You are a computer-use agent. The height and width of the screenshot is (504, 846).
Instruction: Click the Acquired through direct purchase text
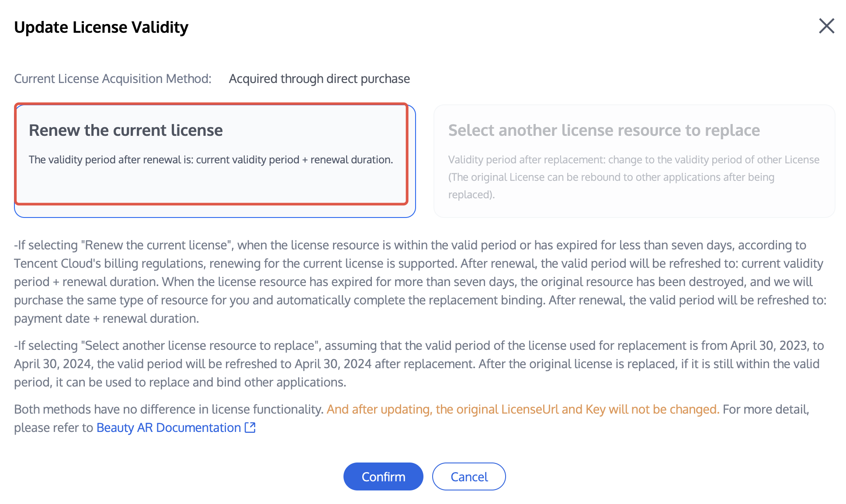point(319,79)
